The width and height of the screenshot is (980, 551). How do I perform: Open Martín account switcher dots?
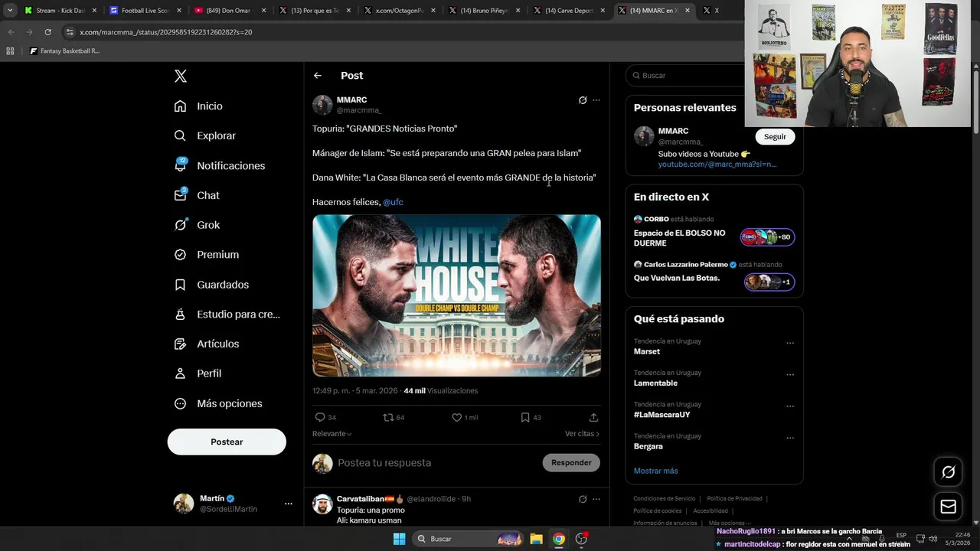[289, 504]
